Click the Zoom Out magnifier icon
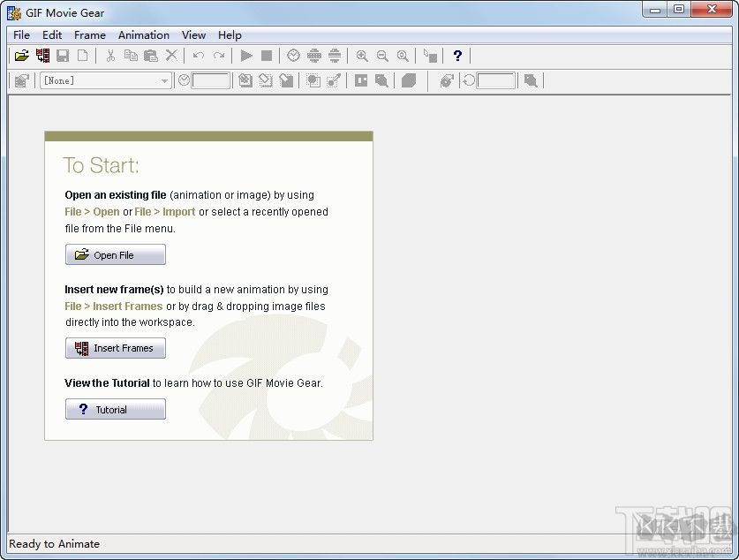Image resolution: width=739 pixels, height=560 pixels. [382, 56]
